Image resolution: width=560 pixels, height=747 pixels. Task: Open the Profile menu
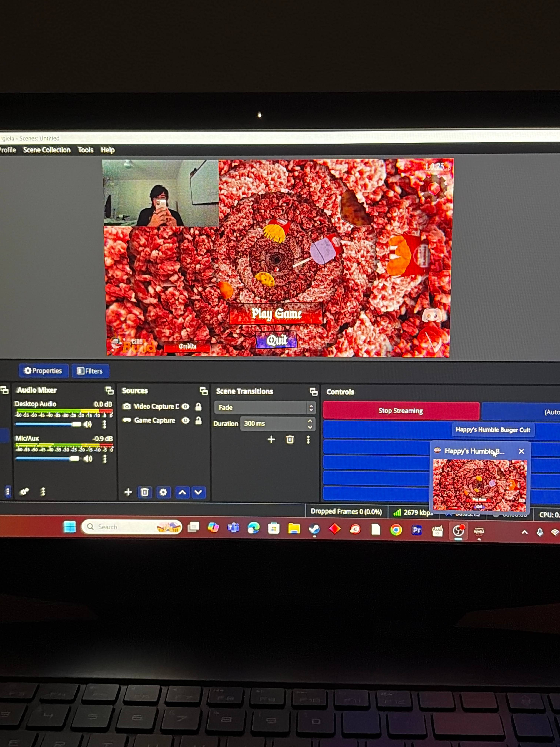tap(8, 150)
